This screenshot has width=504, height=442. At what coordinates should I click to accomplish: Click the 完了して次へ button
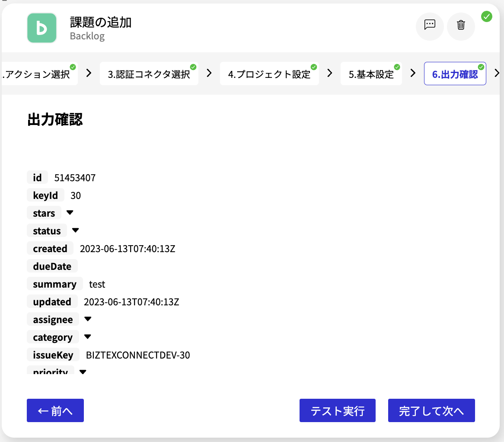(431, 410)
